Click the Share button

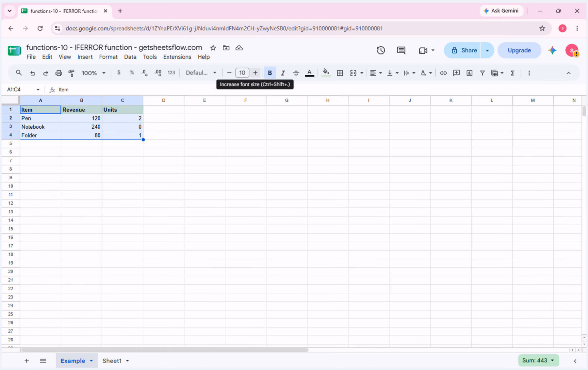point(463,50)
